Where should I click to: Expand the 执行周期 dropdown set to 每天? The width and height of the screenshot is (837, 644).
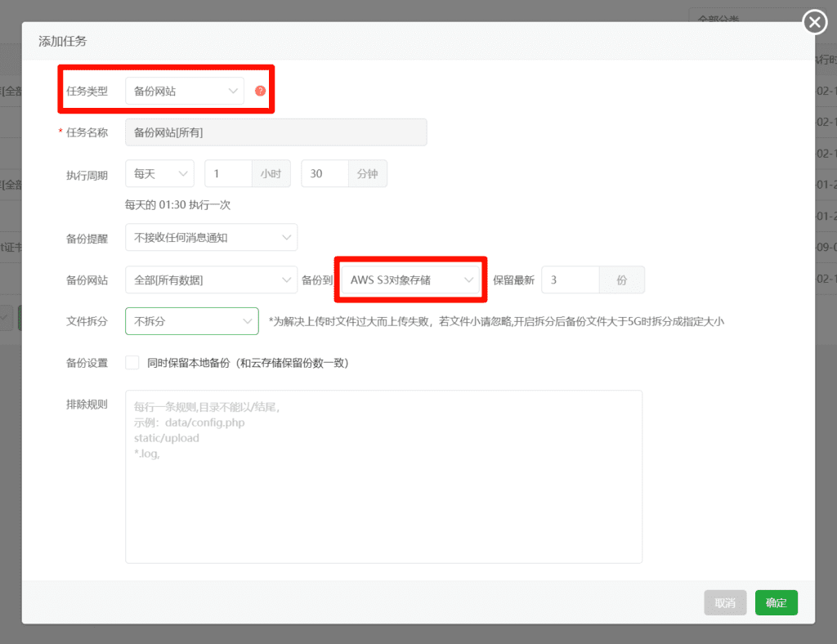tap(159, 174)
